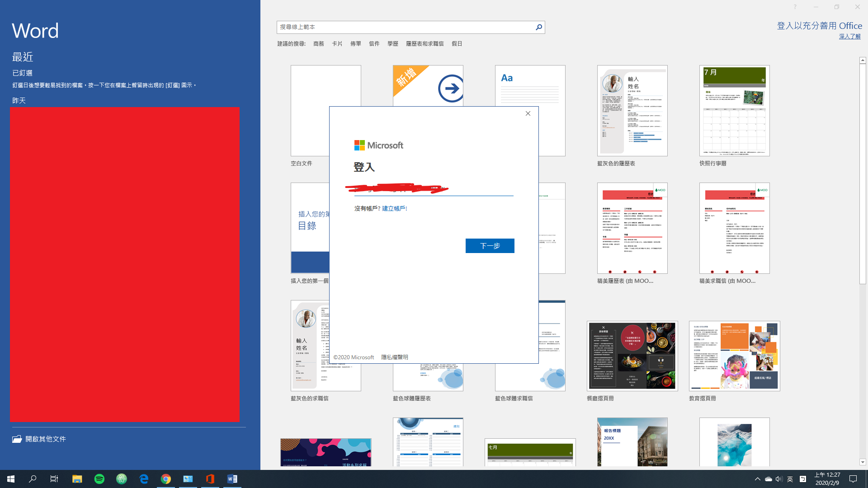Select suggested search 商務
This screenshot has height=488, width=868.
[319, 44]
